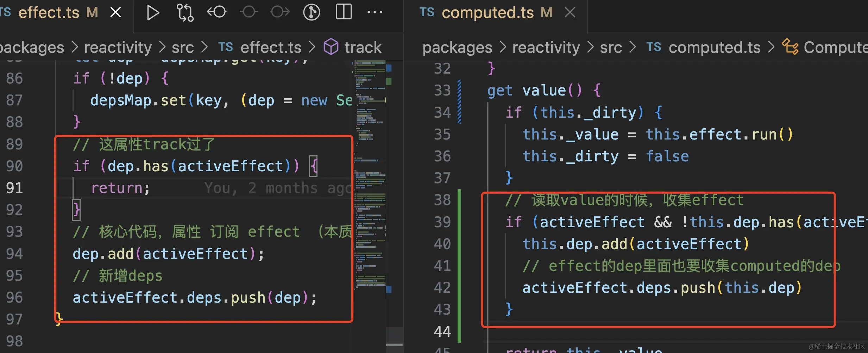Select reactivity in the computed.ts breadcrumb

546,47
